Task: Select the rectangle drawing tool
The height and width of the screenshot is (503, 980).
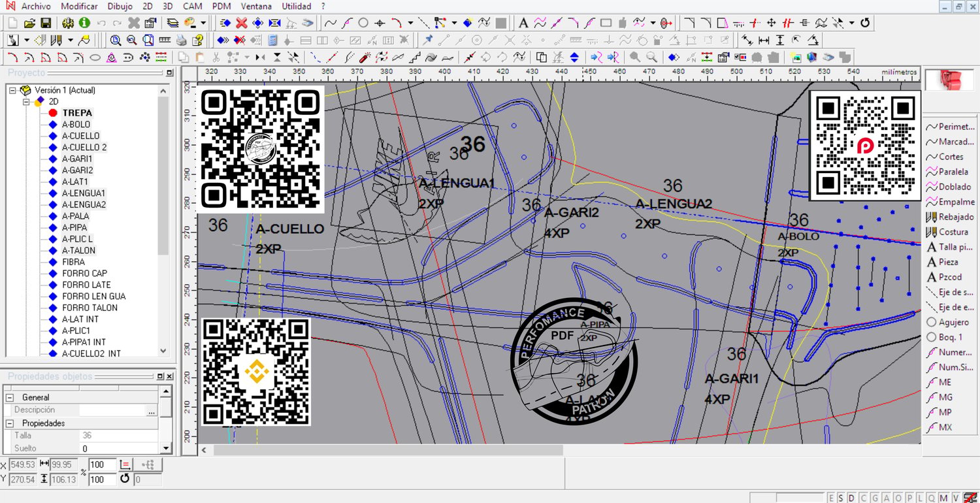Action: click(x=606, y=23)
